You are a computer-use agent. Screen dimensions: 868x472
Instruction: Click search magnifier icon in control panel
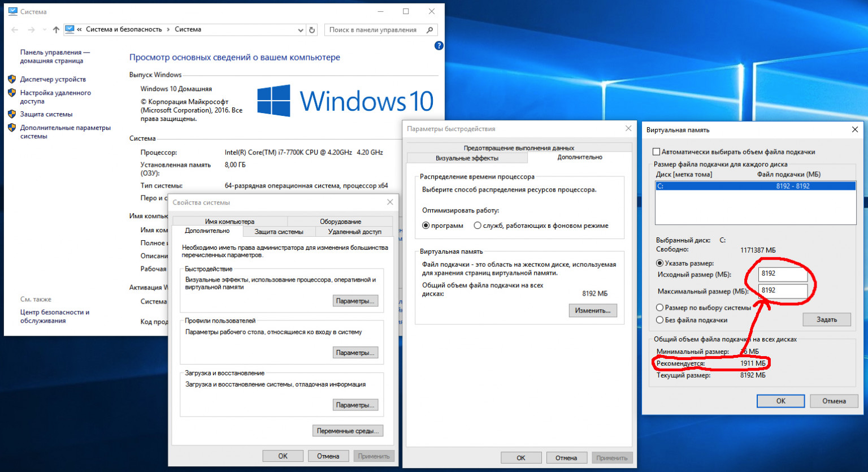pos(430,30)
